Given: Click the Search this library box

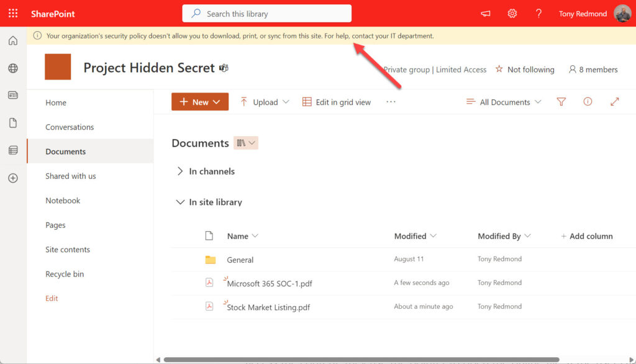Looking at the screenshot, I should [x=266, y=14].
